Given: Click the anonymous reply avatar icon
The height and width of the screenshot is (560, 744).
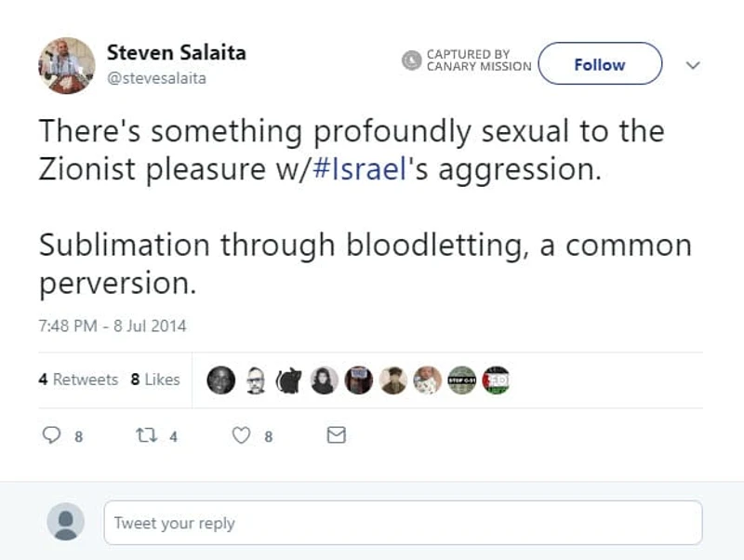Looking at the screenshot, I should pos(65,522).
